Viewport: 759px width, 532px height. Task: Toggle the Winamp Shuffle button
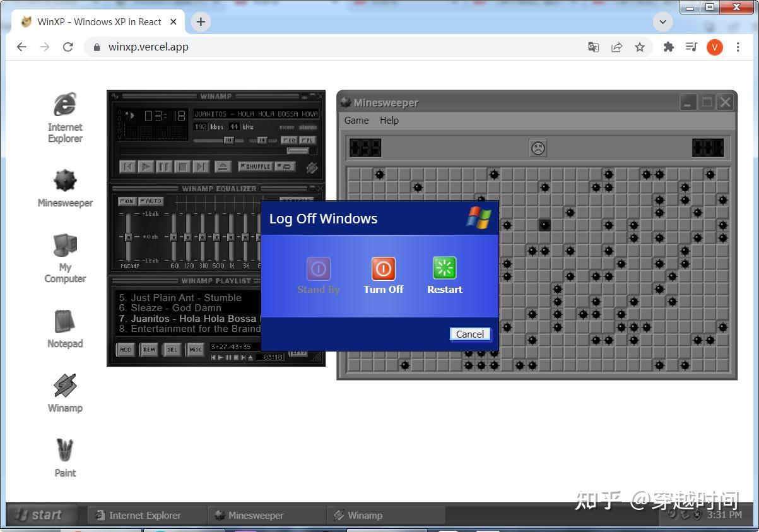pyautogui.click(x=255, y=167)
